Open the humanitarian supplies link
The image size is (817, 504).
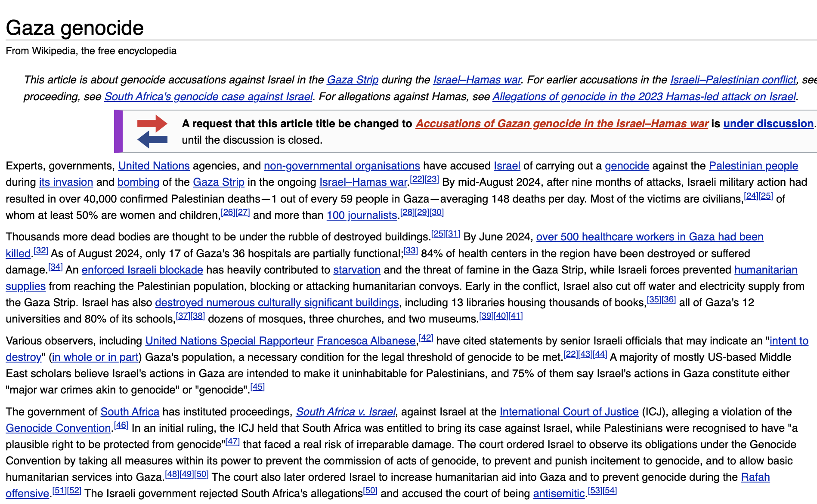[766, 270]
